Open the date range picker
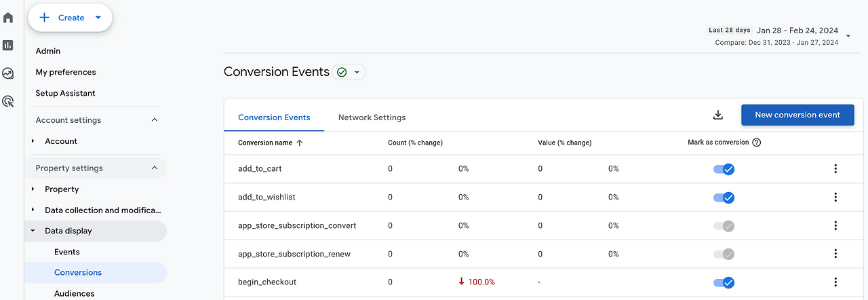 (x=780, y=36)
